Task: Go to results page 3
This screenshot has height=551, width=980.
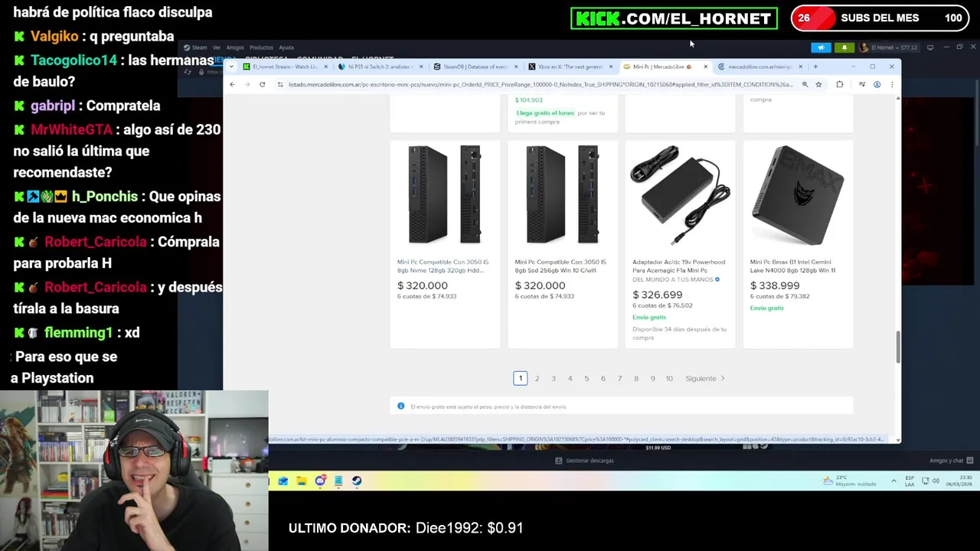Action: click(x=554, y=378)
